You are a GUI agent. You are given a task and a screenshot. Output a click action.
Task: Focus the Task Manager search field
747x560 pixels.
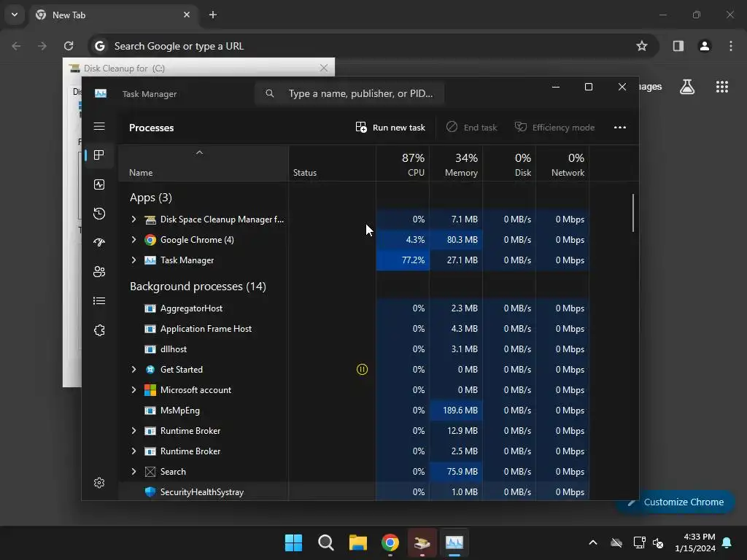[x=349, y=93]
